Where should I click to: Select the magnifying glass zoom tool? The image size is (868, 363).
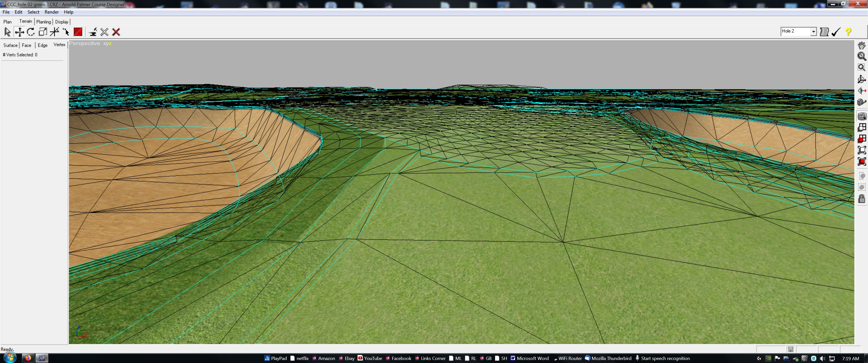(862, 56)
